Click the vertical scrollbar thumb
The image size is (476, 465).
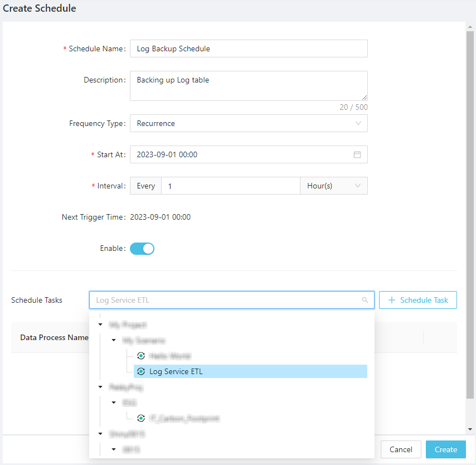click(x=470, y=212)
